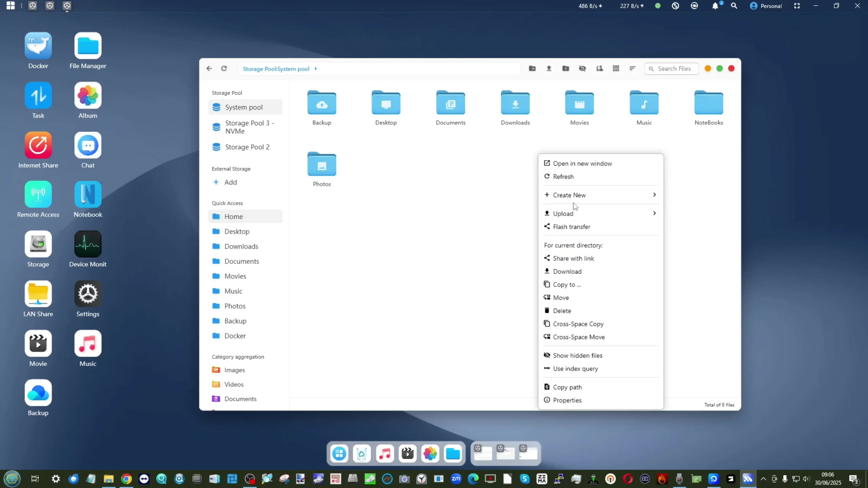Click top bar search magnifier icon
Viewport: 868px width, 488px height.
(x=734, y=6)
